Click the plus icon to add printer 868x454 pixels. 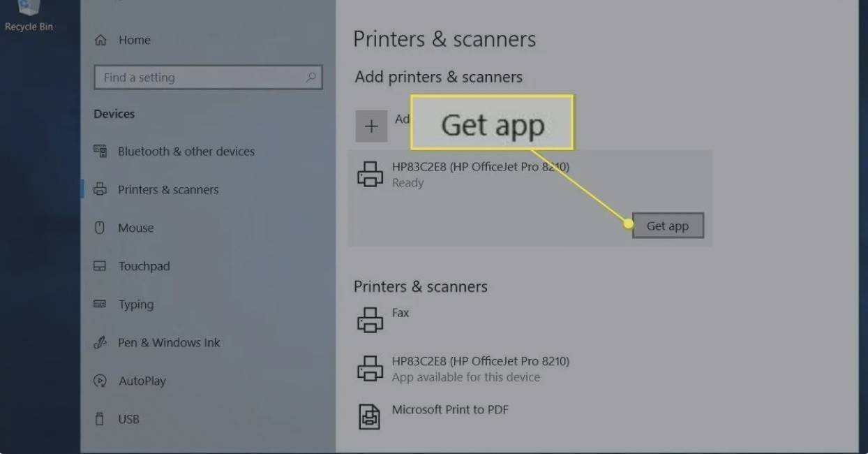(371, 126)
